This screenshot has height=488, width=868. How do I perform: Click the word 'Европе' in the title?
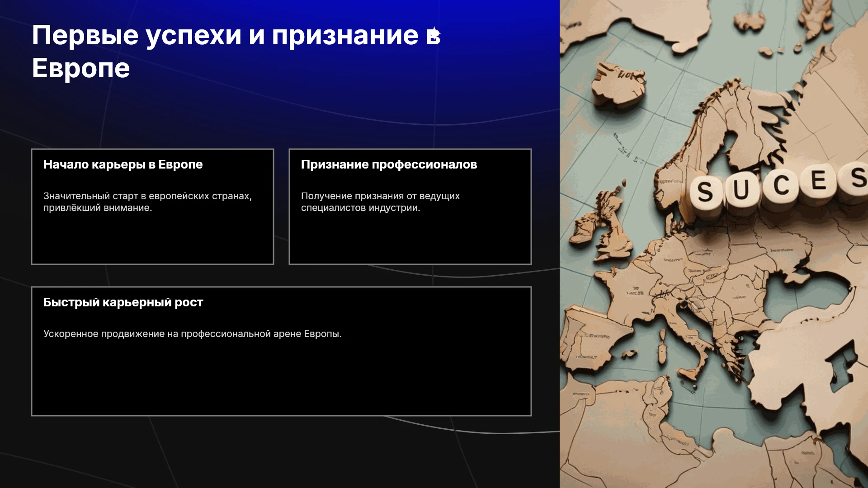(81, 68)
